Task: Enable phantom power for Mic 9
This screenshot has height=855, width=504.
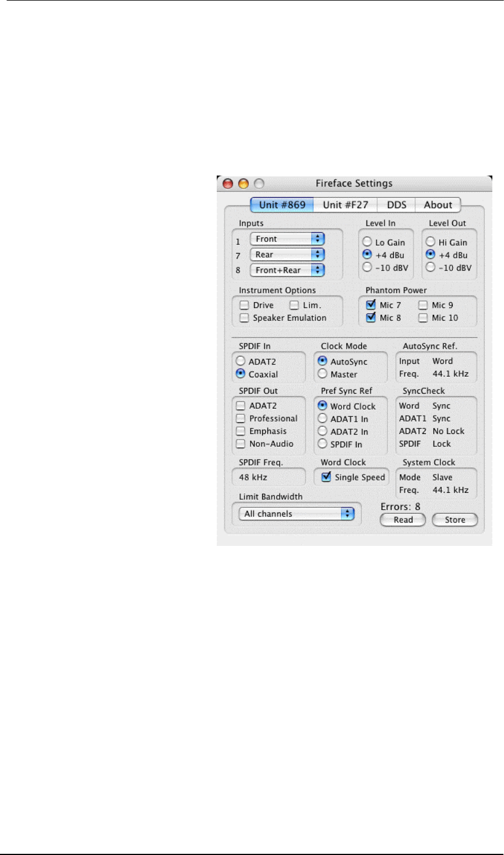Action: click(x=423, y=305)
